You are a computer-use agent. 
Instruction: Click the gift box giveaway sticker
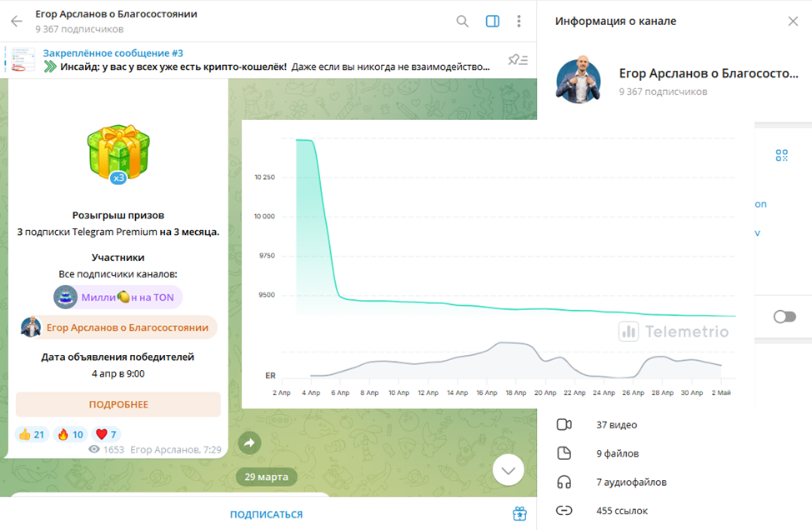(118, 153)
